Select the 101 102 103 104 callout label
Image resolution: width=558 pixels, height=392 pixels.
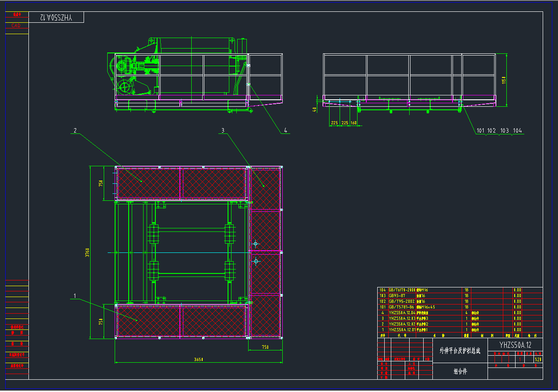click(499, 130)
